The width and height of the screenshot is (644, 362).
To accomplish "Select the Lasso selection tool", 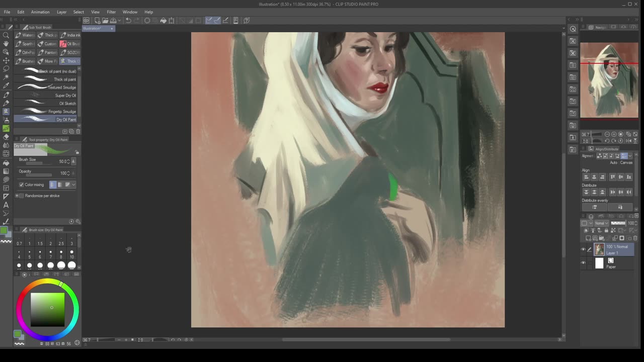I will [x=6, y=69].
